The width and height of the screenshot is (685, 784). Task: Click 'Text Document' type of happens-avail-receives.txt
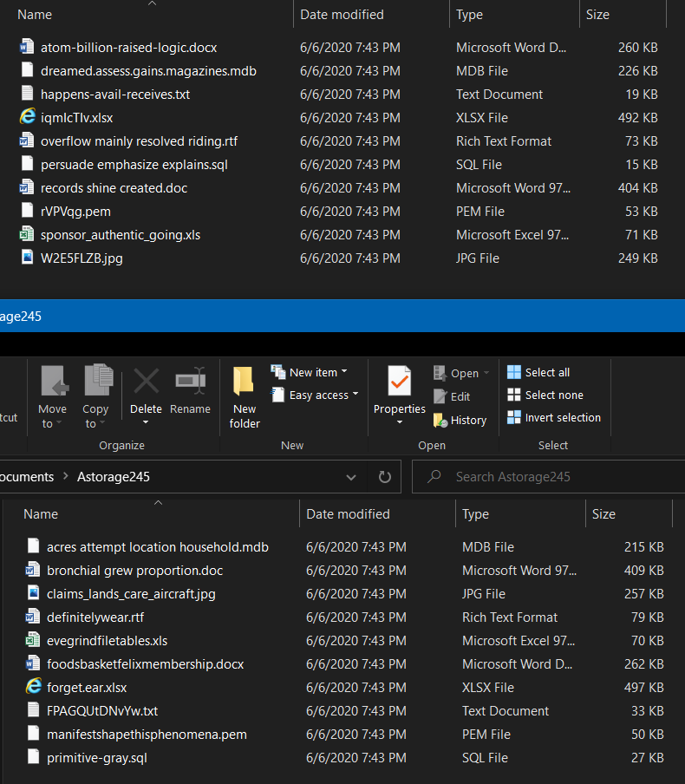[499, 94]
